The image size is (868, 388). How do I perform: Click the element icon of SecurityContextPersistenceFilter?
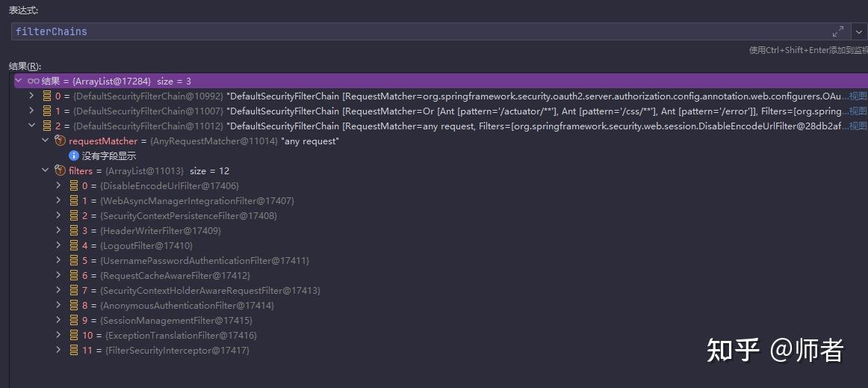[x=74, y=215]
